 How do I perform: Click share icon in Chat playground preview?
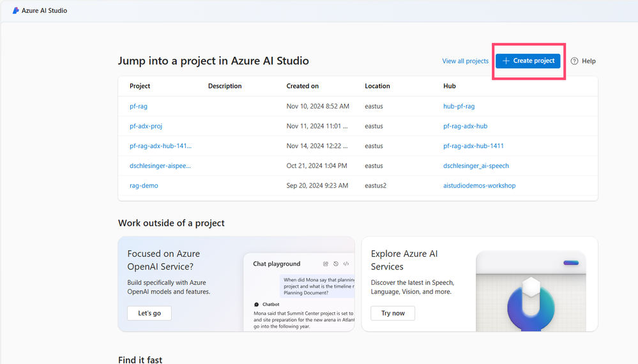pos(326,264)
